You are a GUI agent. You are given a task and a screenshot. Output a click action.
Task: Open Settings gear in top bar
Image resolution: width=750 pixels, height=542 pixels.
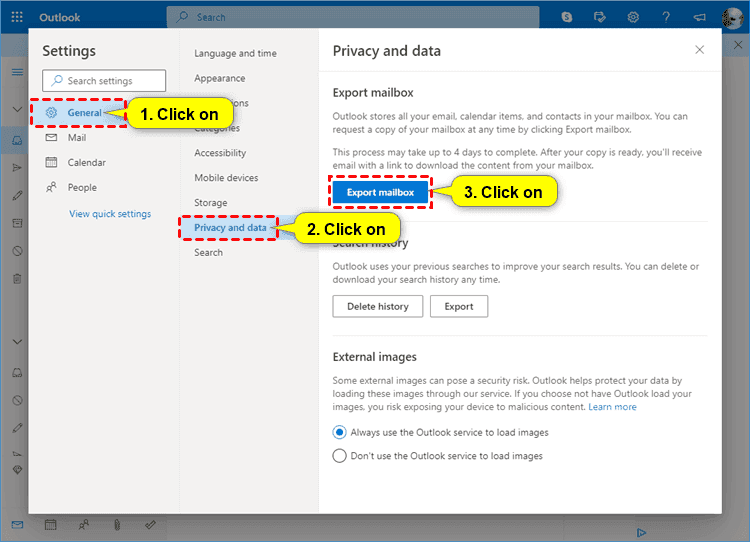[633, 17]
